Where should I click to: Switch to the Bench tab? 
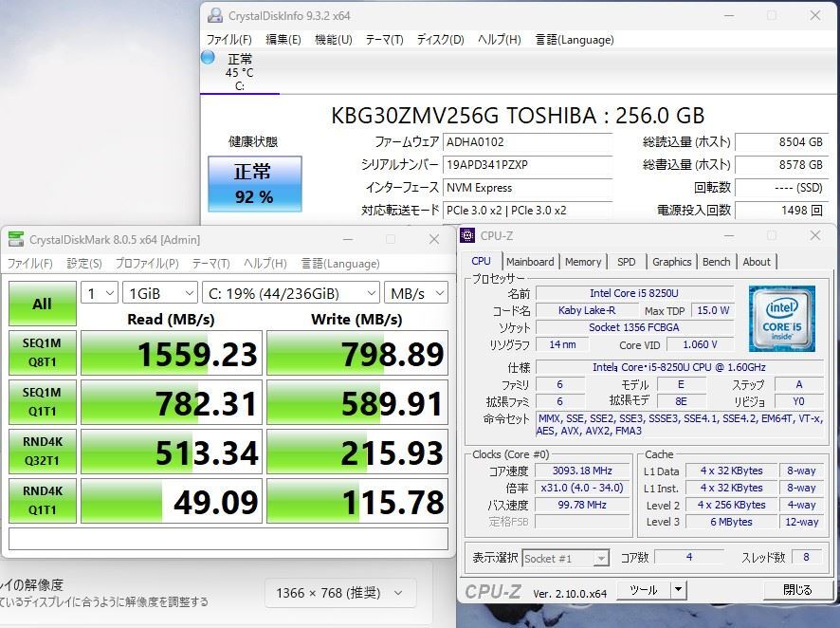pyautogui.click(x=716, y=262)
